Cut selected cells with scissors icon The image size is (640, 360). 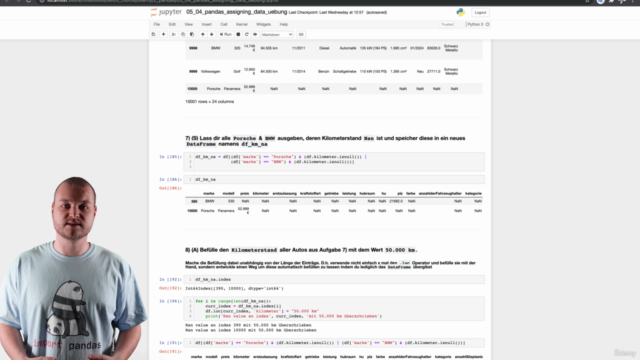point(173,35)
